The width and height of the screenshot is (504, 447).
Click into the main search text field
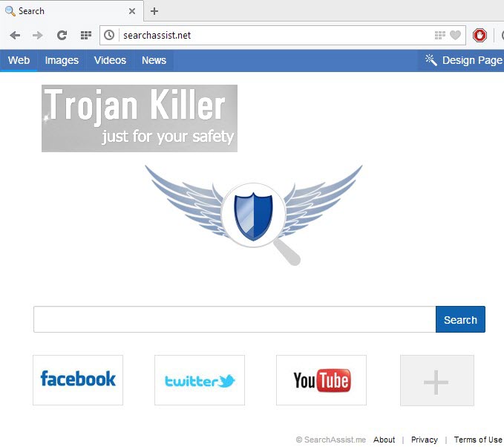pos(234,319)
